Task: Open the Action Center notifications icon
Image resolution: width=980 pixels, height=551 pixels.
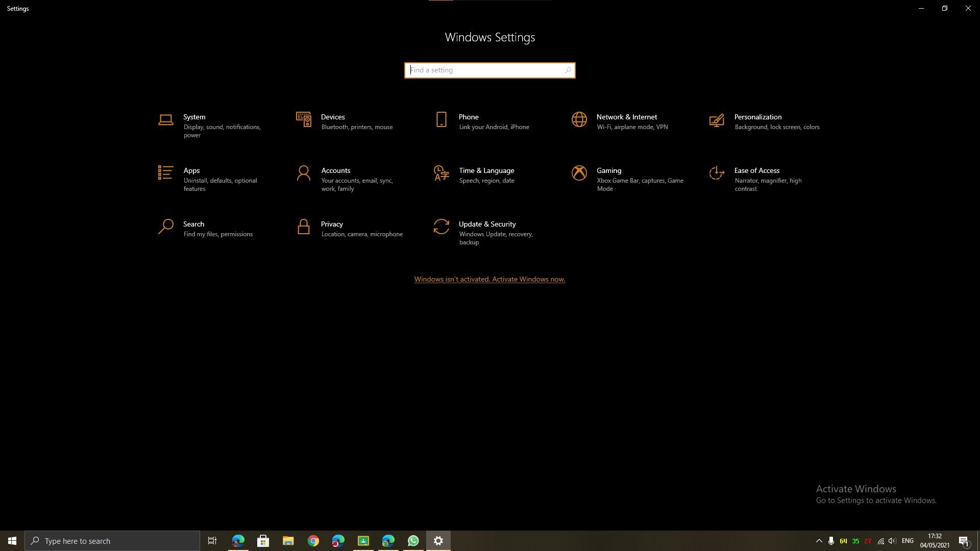Action: click(964, 541)
